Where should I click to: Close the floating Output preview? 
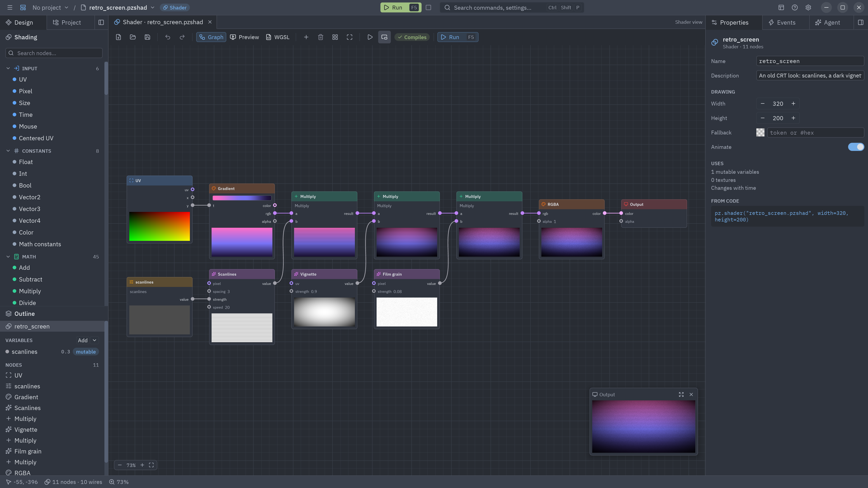click(x=691, y=394)
